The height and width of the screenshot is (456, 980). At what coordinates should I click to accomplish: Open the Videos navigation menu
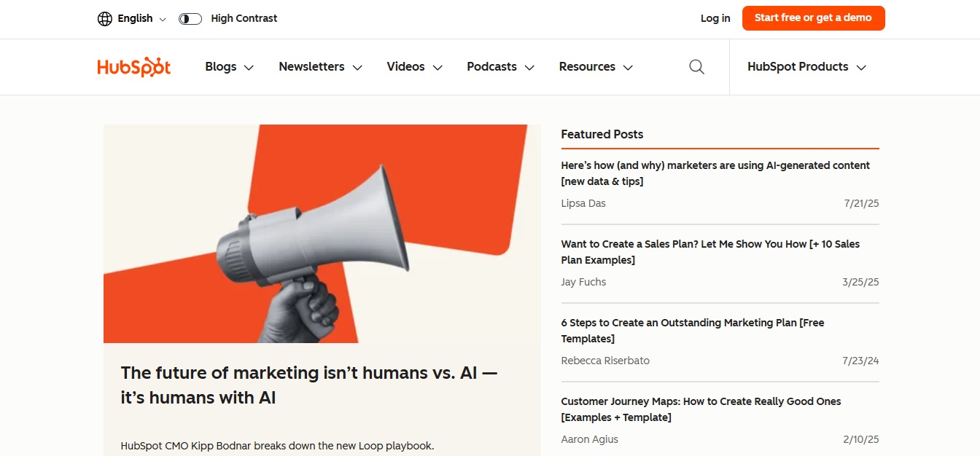click(414, 67)
